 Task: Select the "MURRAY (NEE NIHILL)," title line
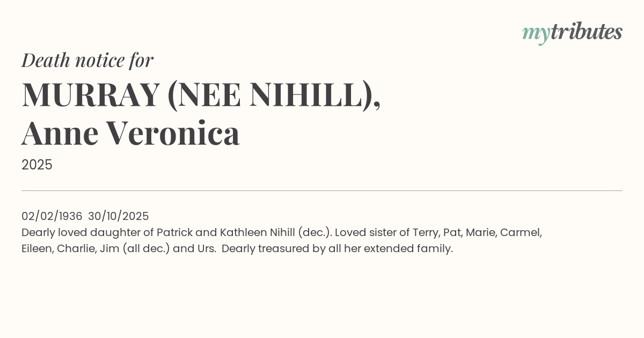point(201,94)
